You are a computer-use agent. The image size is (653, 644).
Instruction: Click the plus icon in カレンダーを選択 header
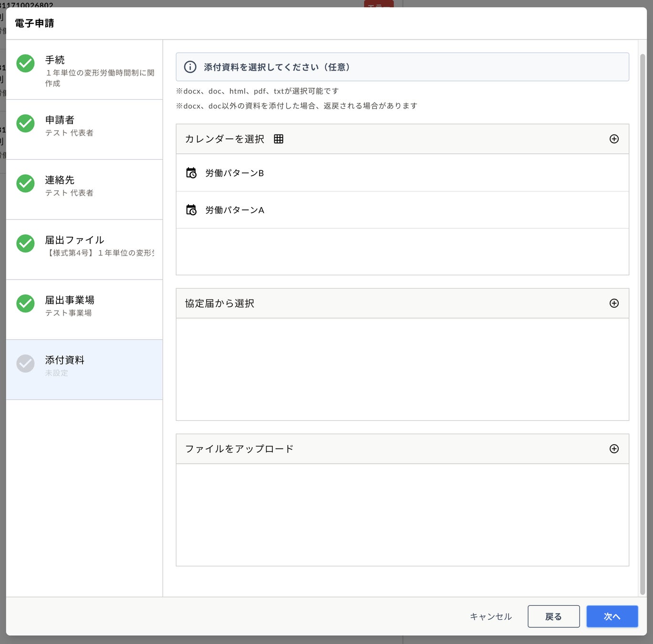(x=614, y=139)
